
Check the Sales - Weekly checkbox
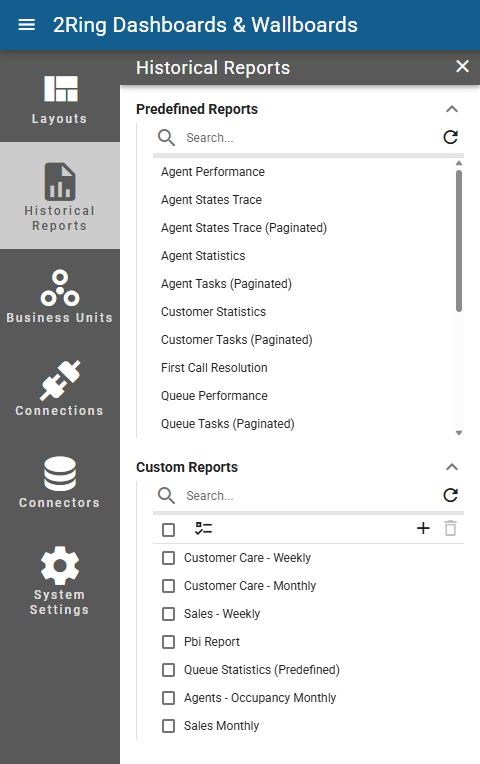[169, 614]
